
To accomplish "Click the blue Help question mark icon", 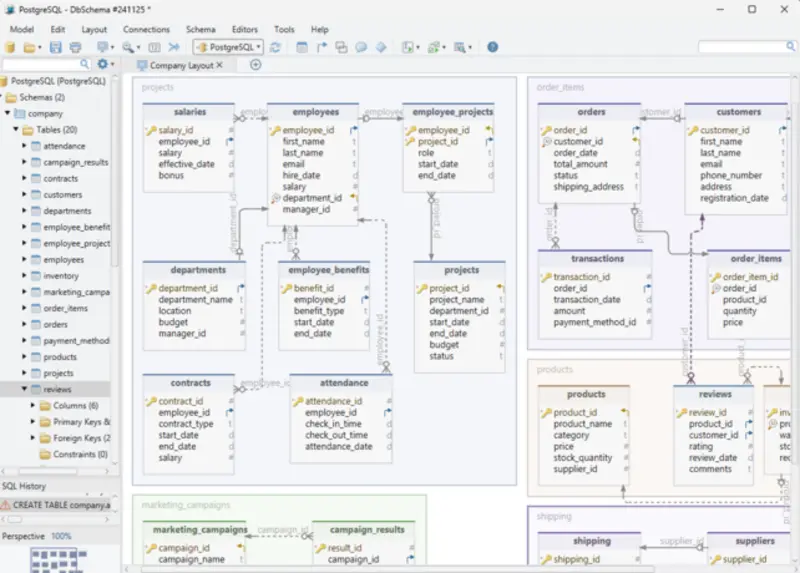I will click(x=492, y=47).
